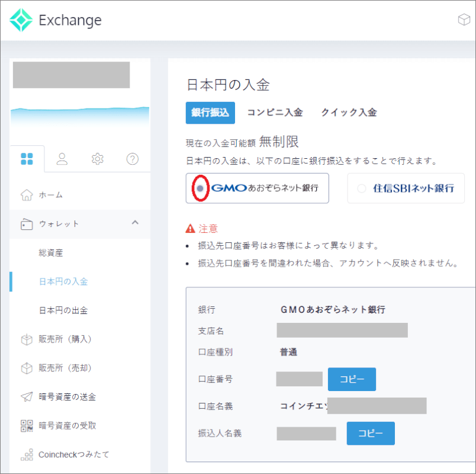Click the cube icon in header

(464, 20)
